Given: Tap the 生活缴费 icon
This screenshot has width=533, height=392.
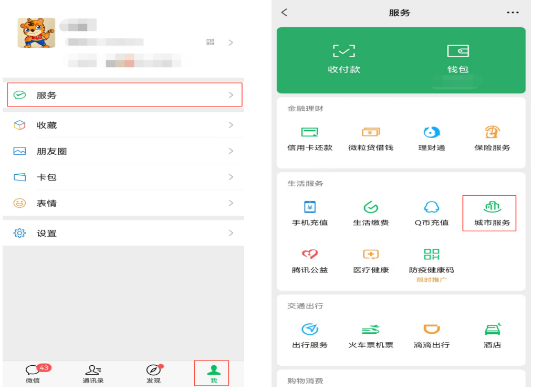Looking at the screenshot, I should coord(371,207).
